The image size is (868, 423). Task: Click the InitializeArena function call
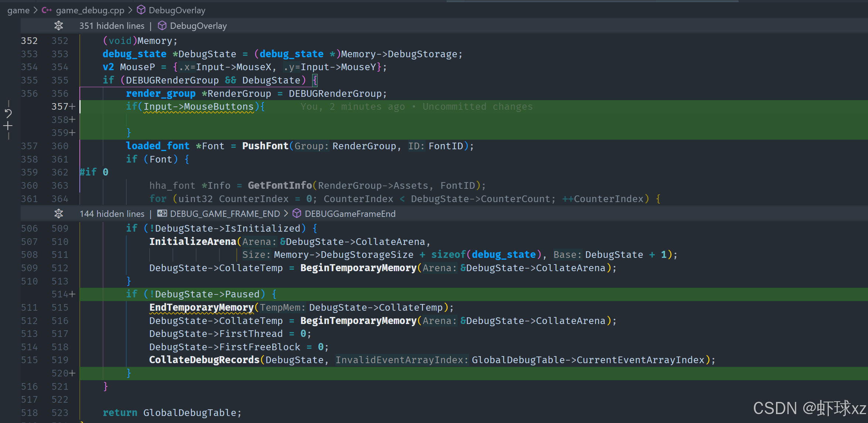(x=192, y=242)
